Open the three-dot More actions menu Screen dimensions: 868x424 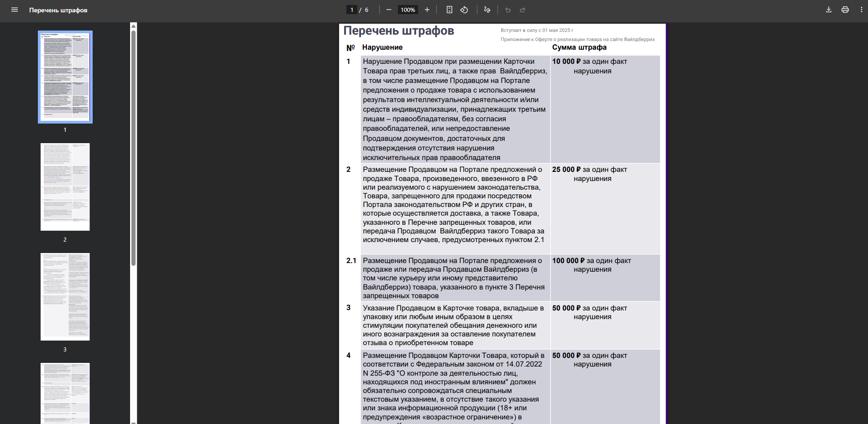click(862, 9)
